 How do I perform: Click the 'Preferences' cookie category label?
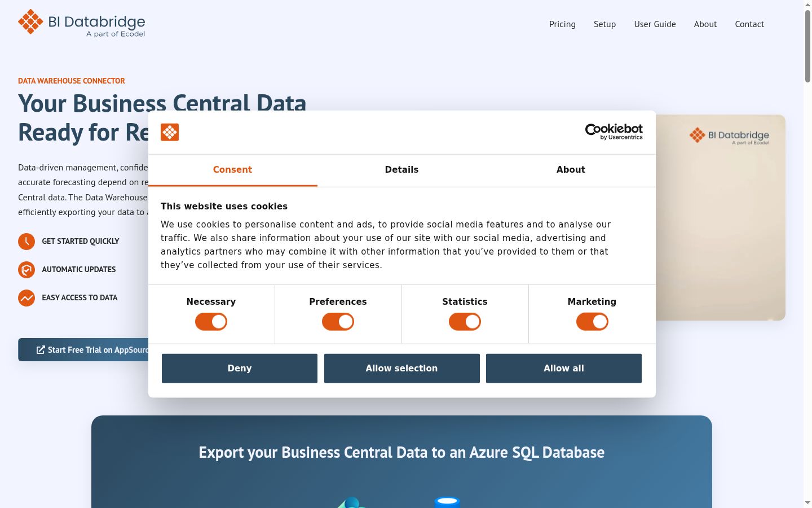coord(338,302)
